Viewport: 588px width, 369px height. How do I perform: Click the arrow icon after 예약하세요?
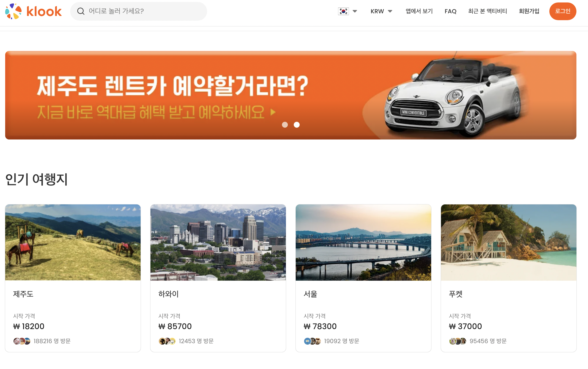(273, 112)
